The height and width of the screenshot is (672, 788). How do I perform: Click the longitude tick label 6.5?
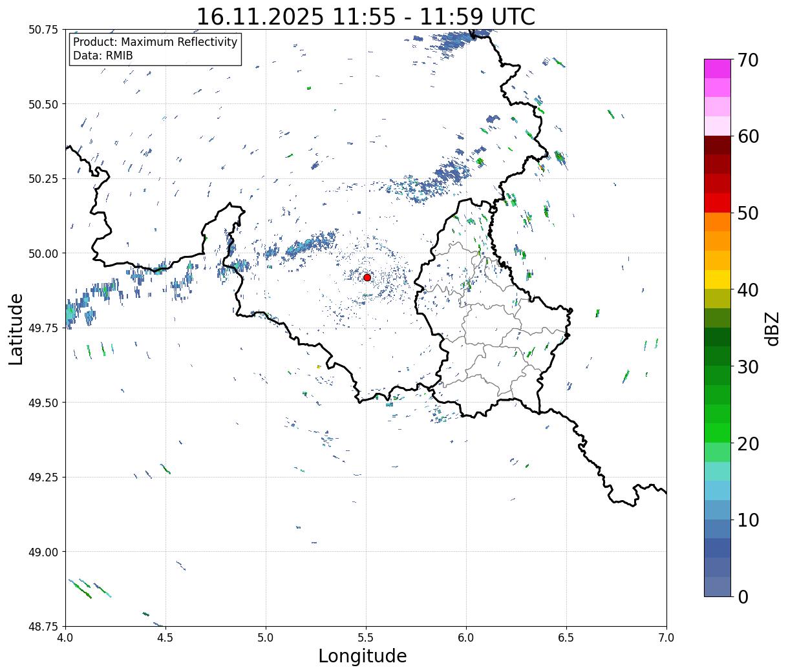566,638
